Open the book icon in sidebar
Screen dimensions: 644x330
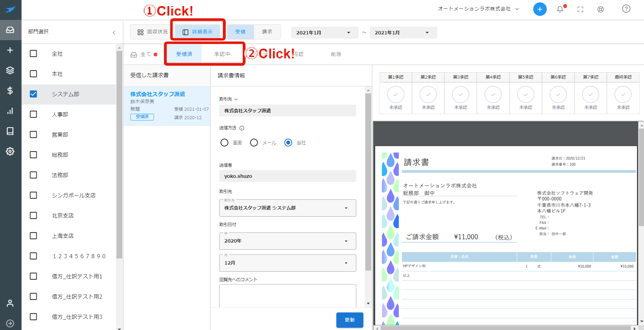pos(10,131)
